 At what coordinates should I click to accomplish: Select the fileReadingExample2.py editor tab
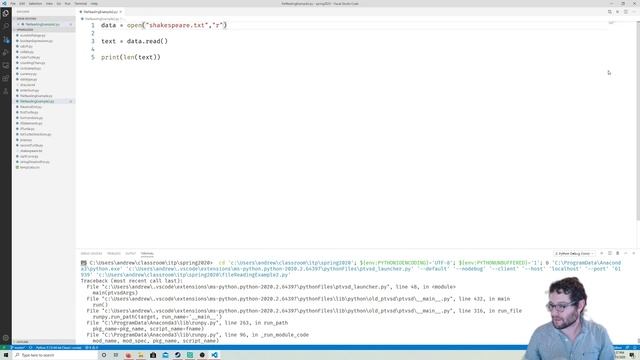coord(101,12)
